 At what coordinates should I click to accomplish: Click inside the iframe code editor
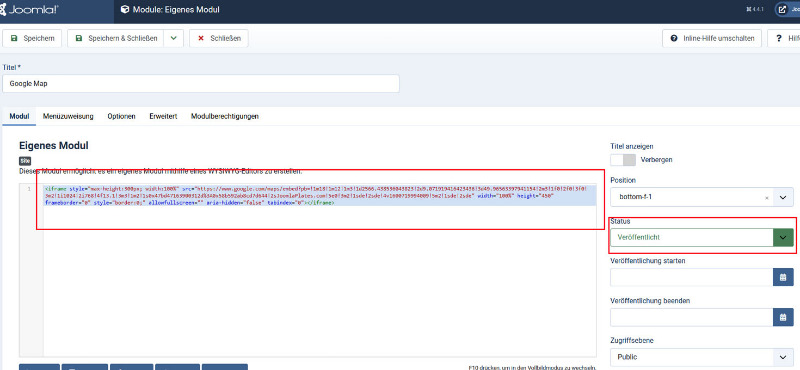click(x=319, y=270)
